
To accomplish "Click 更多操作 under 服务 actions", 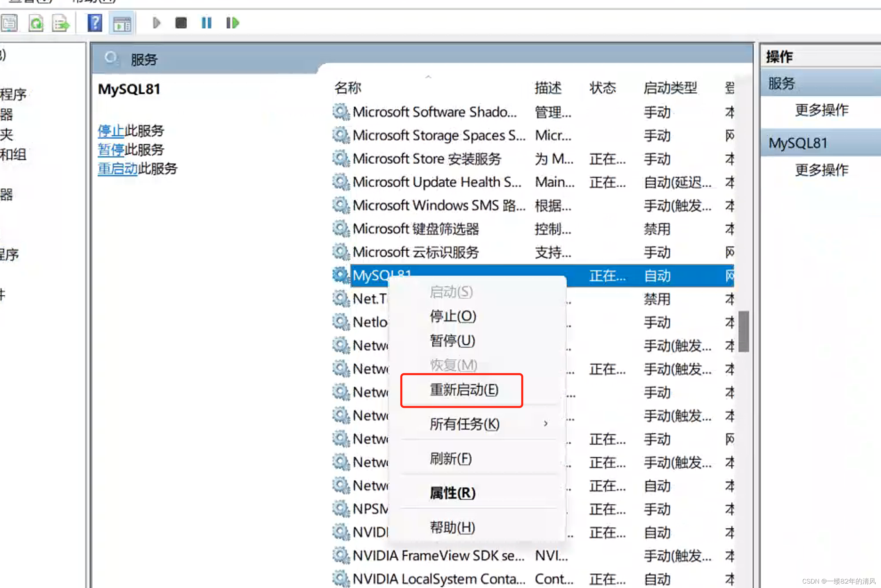I will [x=822, y=110].
